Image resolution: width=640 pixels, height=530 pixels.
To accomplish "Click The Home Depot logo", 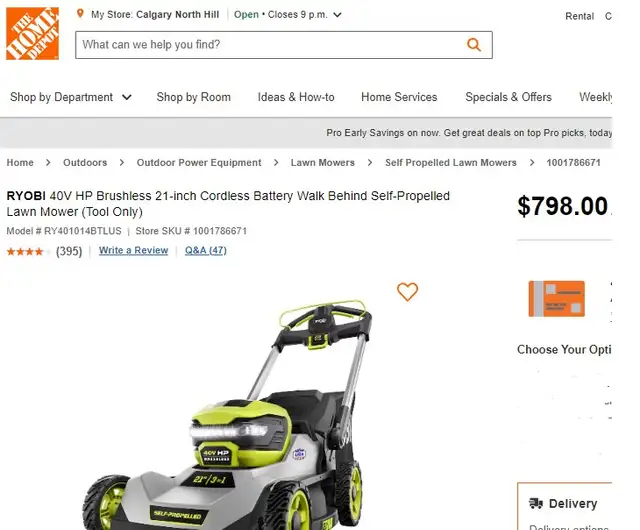I will click(32, 33).
